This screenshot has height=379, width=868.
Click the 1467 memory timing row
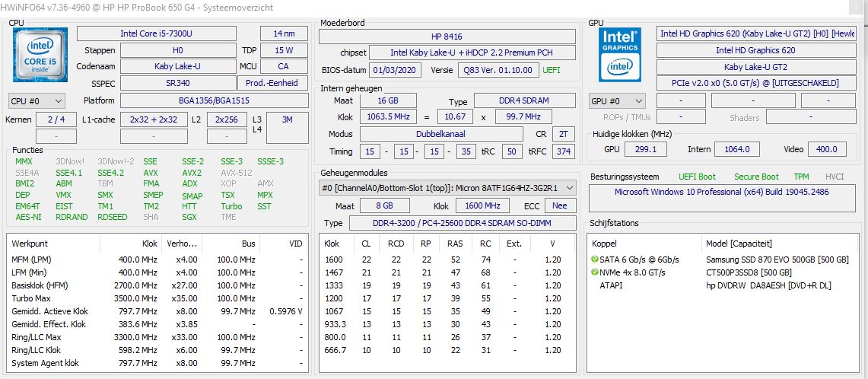tap(447, 272)
